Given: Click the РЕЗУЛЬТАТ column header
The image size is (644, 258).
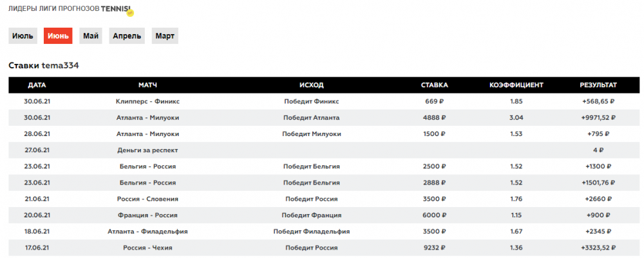Looking at the screenshot, I should (598, 85).
